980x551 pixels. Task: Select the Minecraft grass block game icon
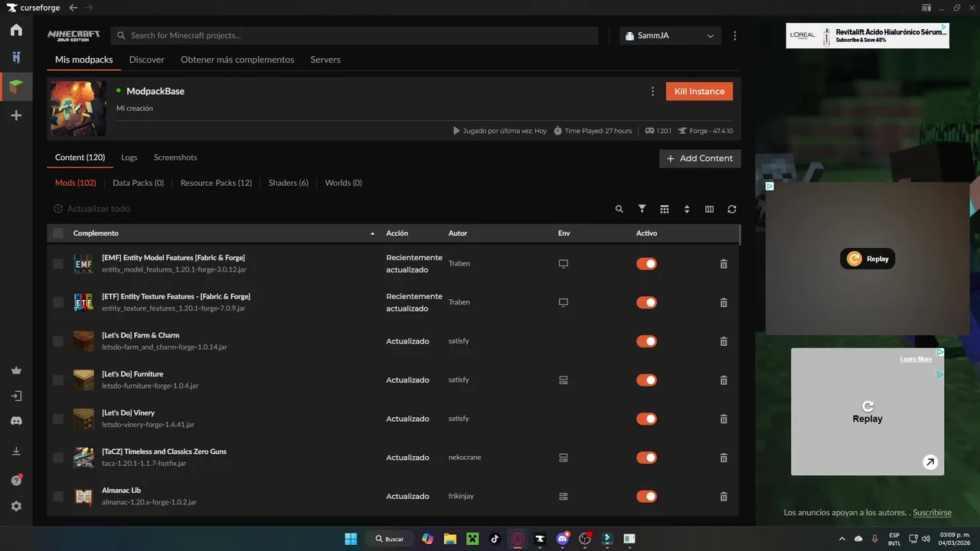coord(16,86)
